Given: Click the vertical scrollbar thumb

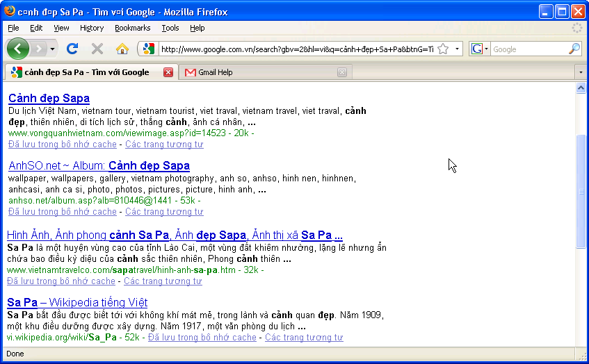Looking at the screenshot, I should (x=581, y=192).
